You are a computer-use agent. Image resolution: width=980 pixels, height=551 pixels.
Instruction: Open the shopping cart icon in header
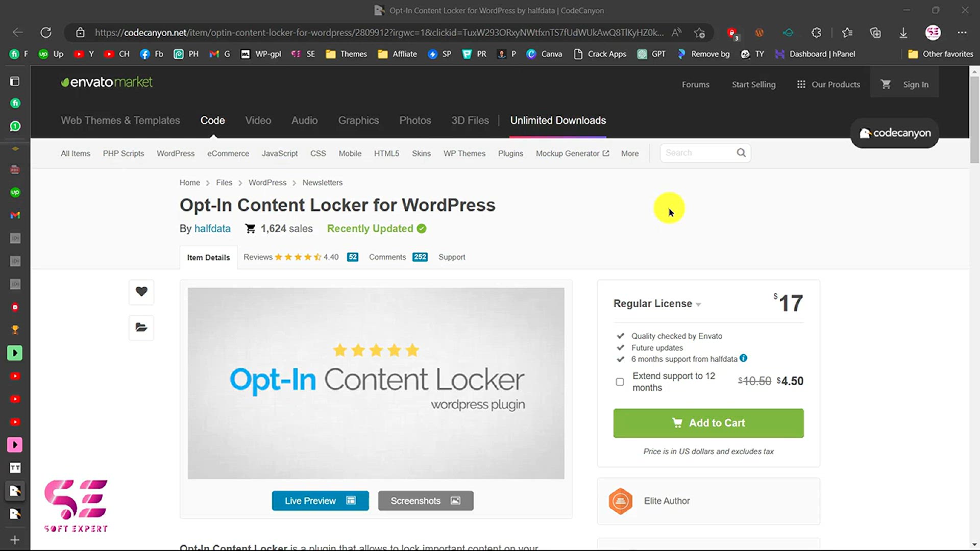pyautogui.click(x=886, y=84)
